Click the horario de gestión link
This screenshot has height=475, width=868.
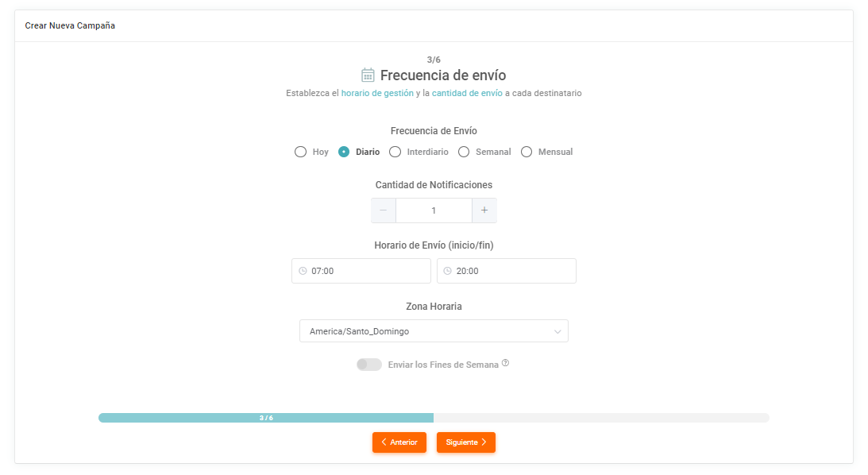tap(377, 93)
